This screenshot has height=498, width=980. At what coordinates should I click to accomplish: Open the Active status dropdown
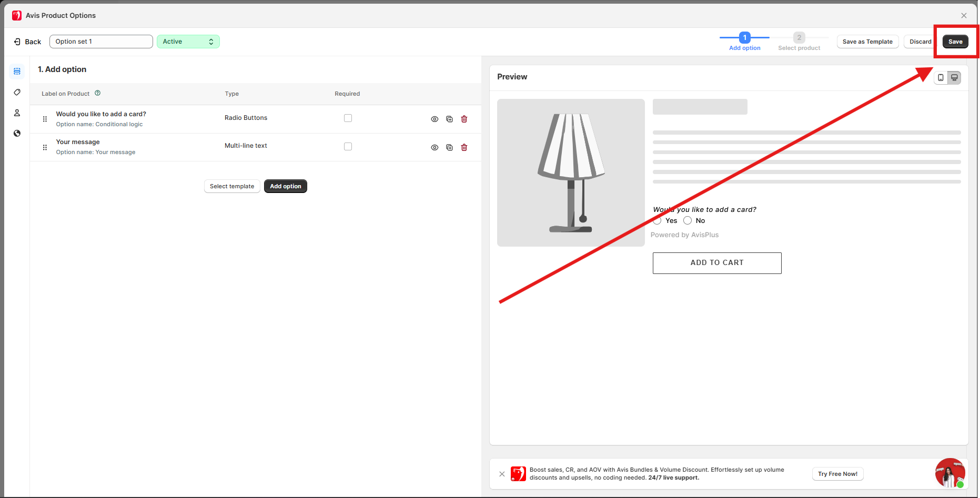click(x=188, y=42)
